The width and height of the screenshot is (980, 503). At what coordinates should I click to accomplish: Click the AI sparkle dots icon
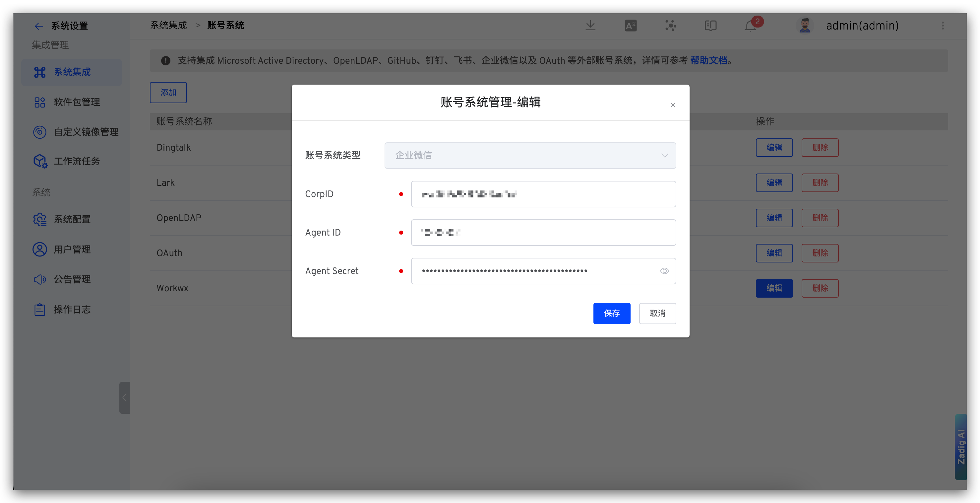pos(670,26)
